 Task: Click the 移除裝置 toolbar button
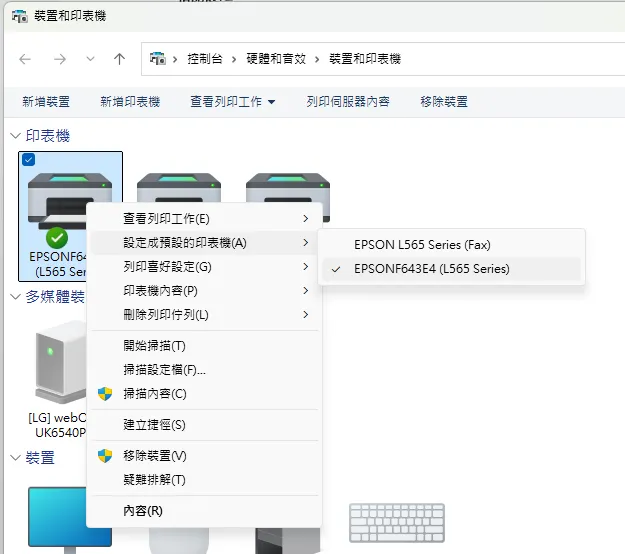point(444,102)
